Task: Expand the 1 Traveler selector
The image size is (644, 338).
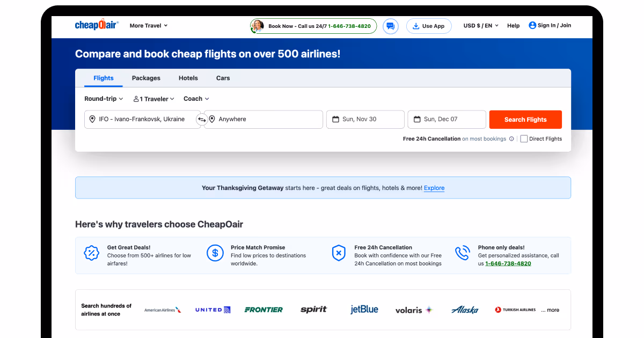Action: point(153,99)
